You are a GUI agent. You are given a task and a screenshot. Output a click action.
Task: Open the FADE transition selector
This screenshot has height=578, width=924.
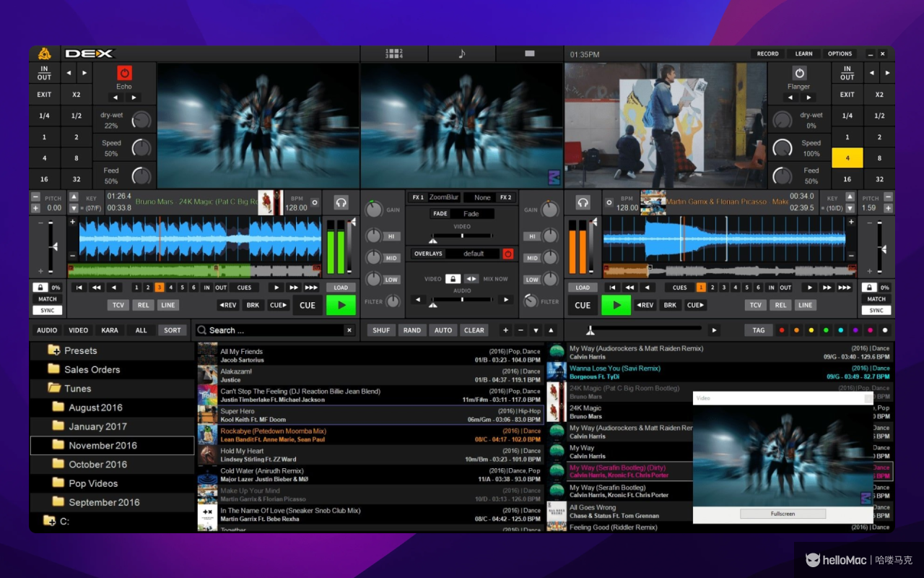click(x=463, y=214)
